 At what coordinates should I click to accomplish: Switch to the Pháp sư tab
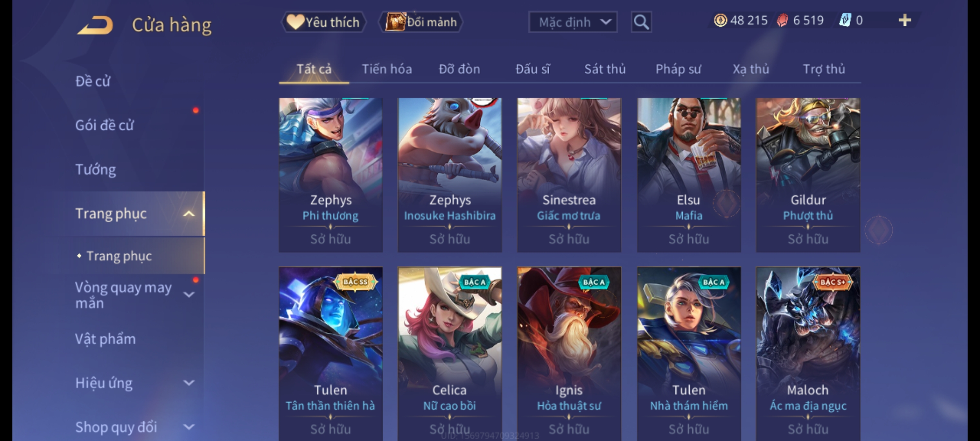(x=678, y=69)
